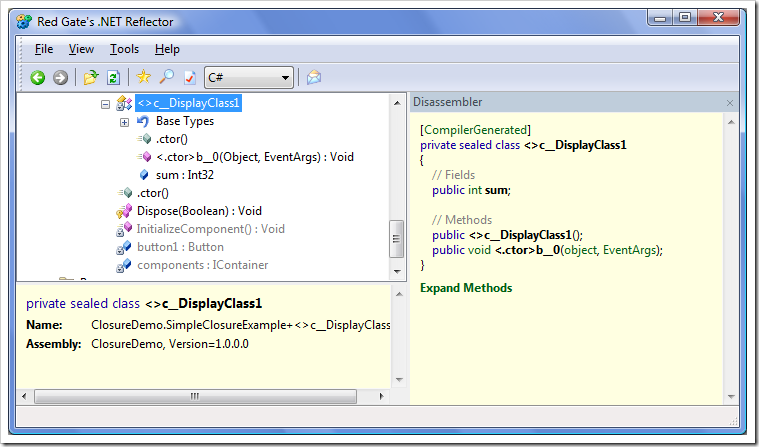Close the Disassembler pane
This screenshot has width=759, height=447.
click(x=729, y=103)
